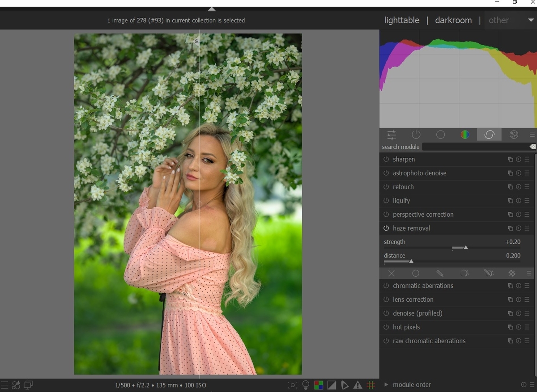
Task: Expand denoise (profiled) module label
Action: [418, 314]
